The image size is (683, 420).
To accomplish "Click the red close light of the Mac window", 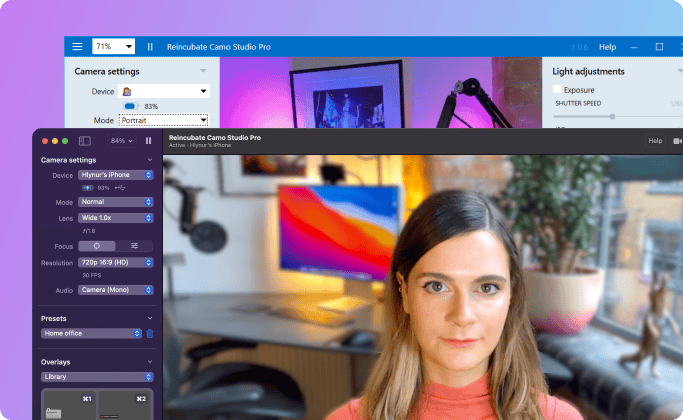I will [45, 141].
